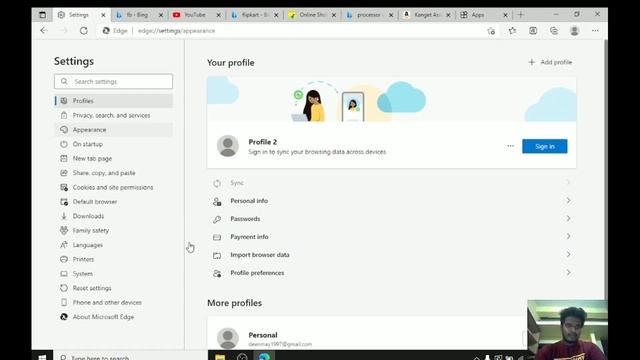
Task: Open Profile preferences
Action: pos(391,273)
